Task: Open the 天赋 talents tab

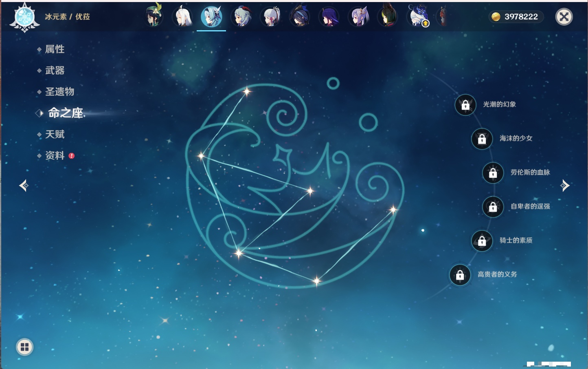Action: [55, 134]
